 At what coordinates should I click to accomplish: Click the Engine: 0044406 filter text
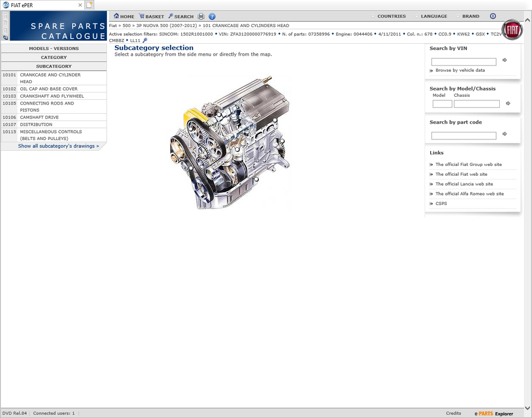click(x=354, y=34)
